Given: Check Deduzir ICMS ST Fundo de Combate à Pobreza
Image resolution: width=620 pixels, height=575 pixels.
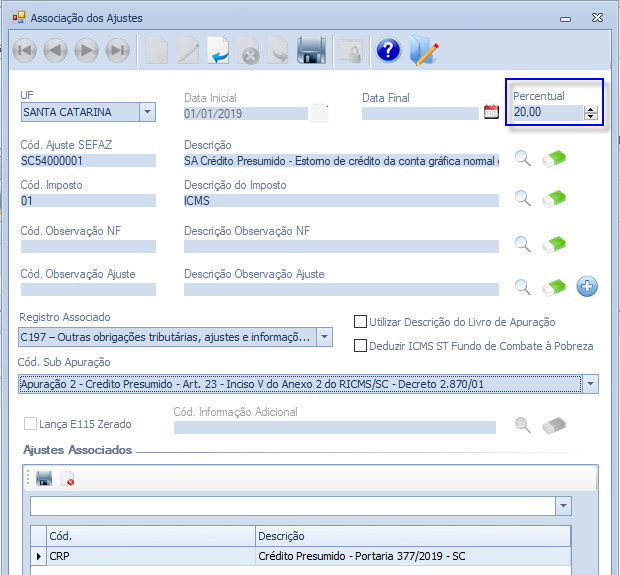Looking at the screenshot, I should pos(361,346).
